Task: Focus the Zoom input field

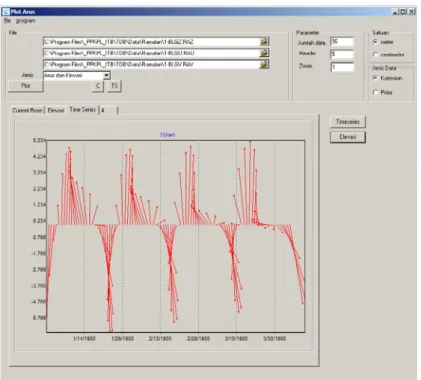Action: point(342,67)
